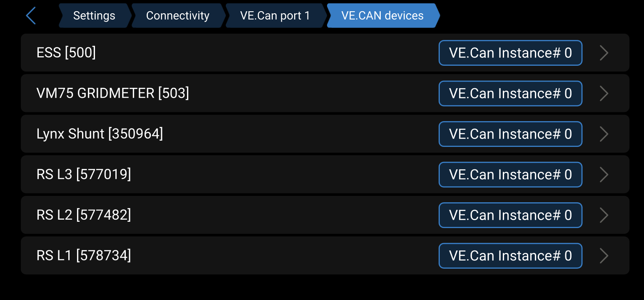Screen dimensions: 644x300
Task: Expand VM75 GRIDMETER row chevron
Action: tap(604, 94)
